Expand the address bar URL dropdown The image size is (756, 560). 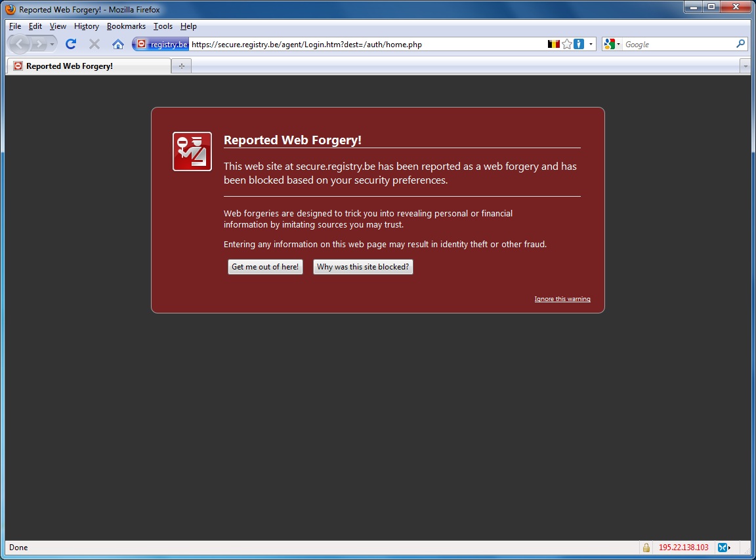pyautogui.click(x=591, y=44)
